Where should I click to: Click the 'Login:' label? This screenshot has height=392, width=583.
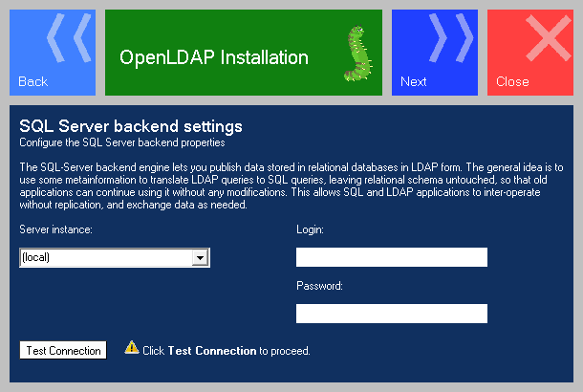(310, 229)
